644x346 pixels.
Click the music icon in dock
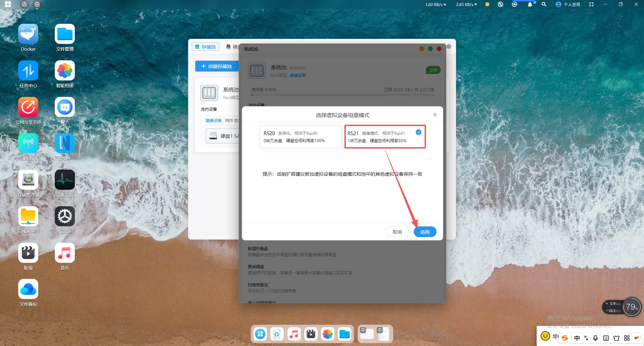[294, 334]
